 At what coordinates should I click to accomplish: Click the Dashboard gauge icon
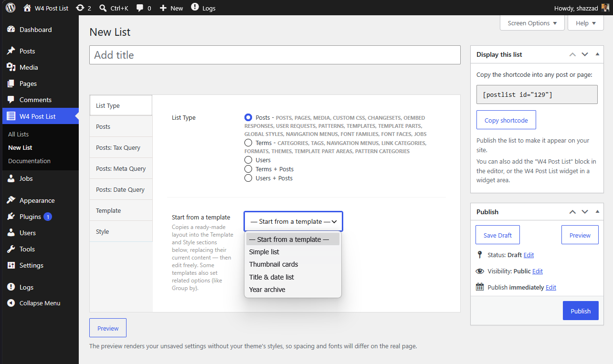tap(11, 30)
